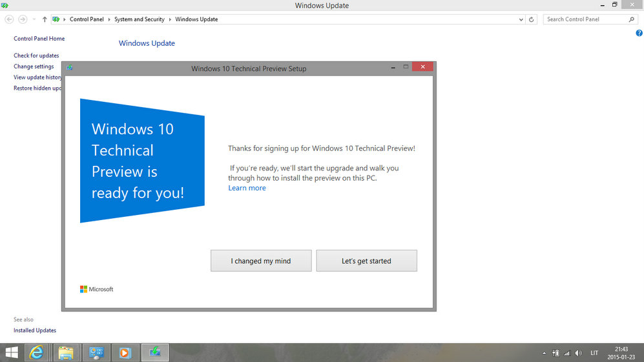Go up one level with the up arrow
The height and width of the screenshot is (362, 644).
pos(45,19)
